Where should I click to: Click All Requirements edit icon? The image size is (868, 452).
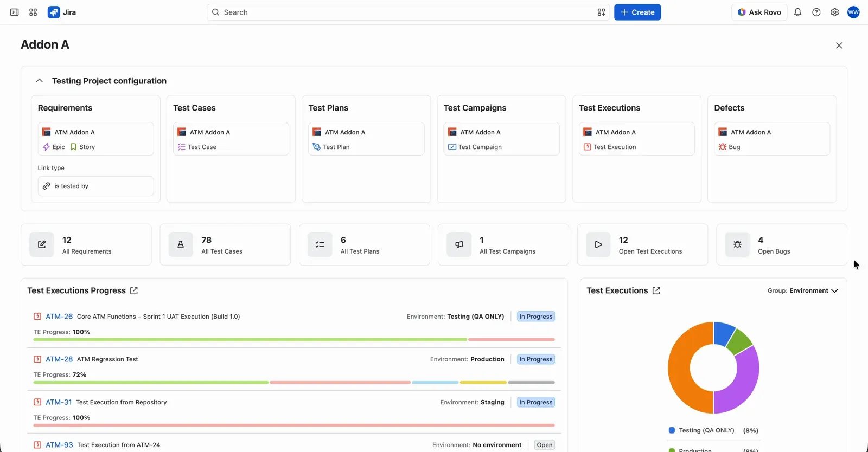(42, 244)
